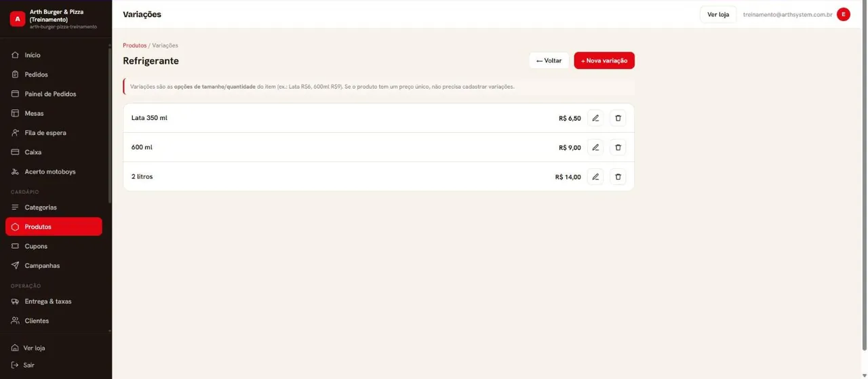Open Painel de Pedidos page
The width and height of the screenshot is (868, 379).
point(54,94)
